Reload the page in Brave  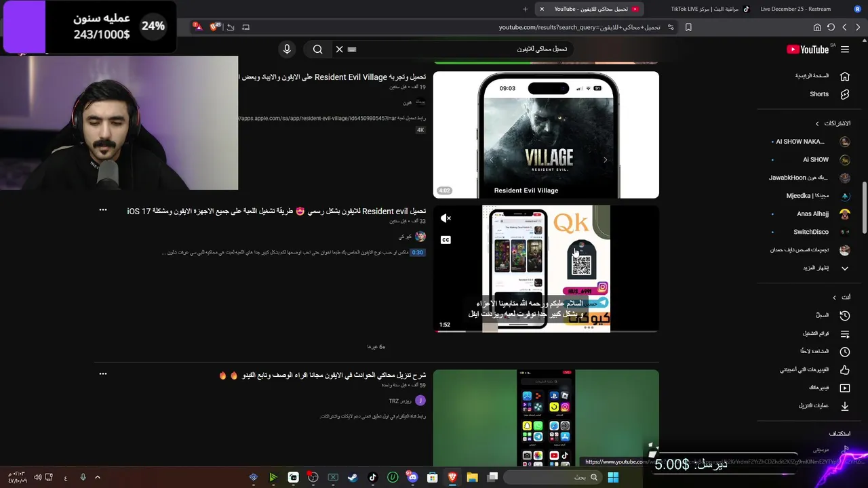tap(831, 27)
